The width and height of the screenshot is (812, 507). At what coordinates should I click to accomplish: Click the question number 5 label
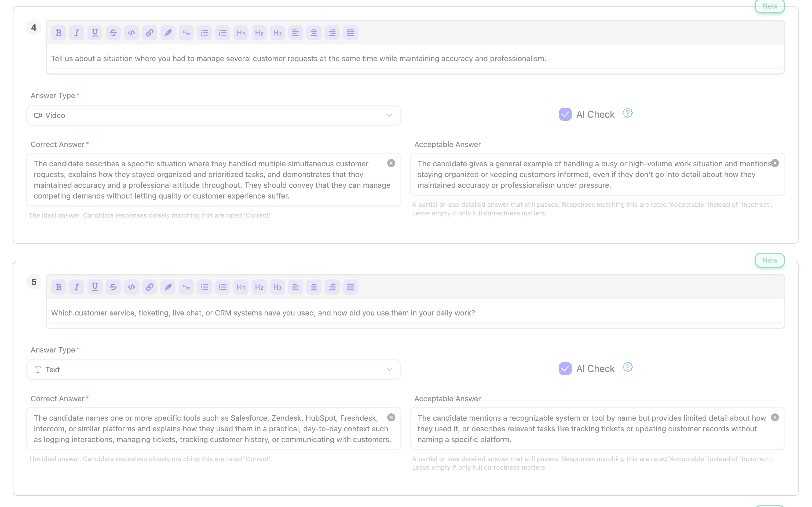pyautogui.click(x=34, y=282)
